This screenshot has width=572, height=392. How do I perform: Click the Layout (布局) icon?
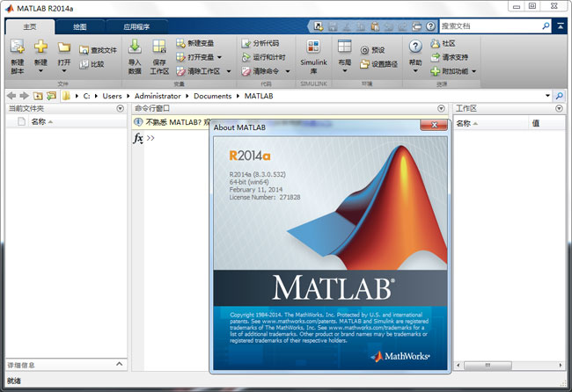[x=344, y=47]
